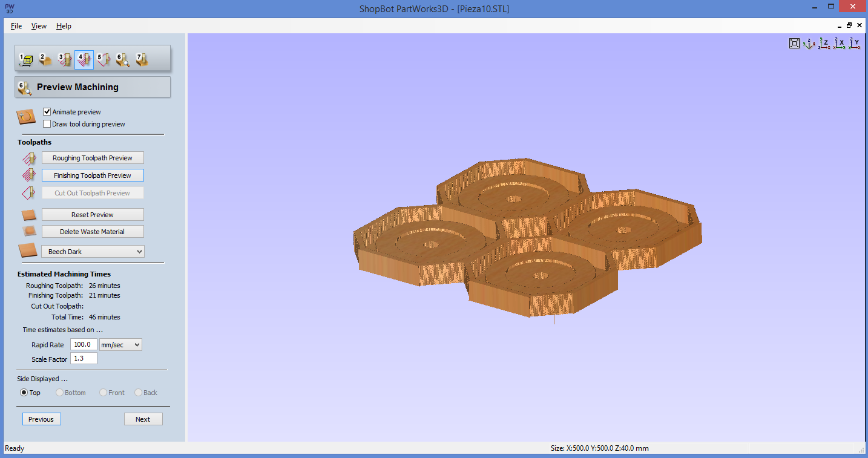Viewport: 868px width, 458px height.
Task: Click the '21 minutes' finishing time
Action: (x=104, y=295)
